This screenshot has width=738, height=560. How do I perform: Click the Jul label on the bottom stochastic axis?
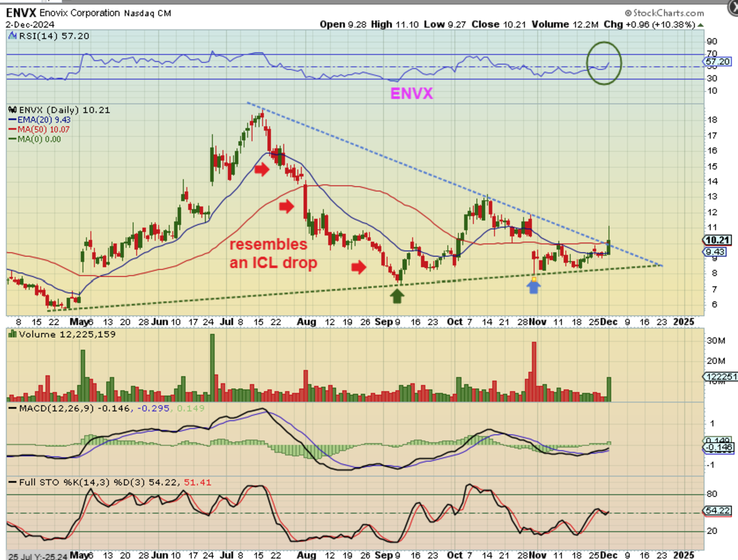(x=227, y=555)
